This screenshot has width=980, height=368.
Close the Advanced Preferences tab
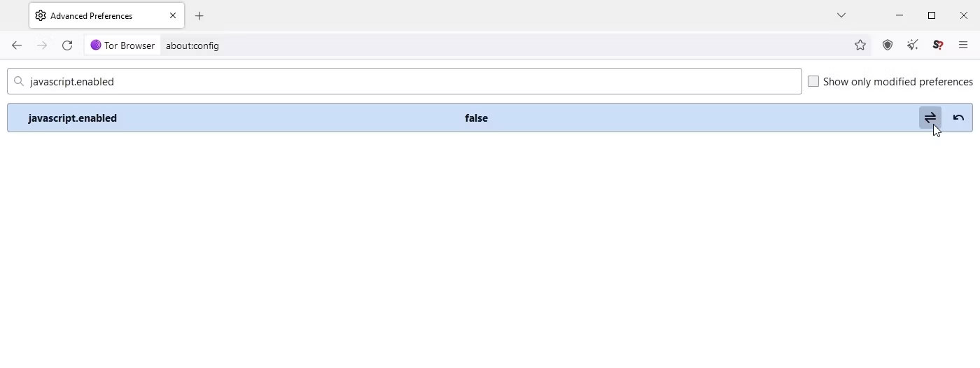[173, 15]
